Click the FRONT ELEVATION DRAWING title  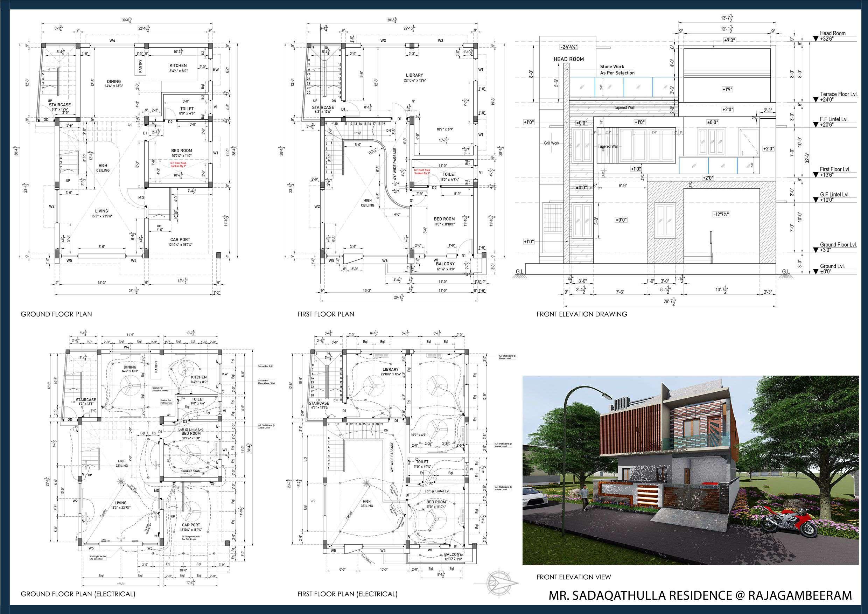581,314
